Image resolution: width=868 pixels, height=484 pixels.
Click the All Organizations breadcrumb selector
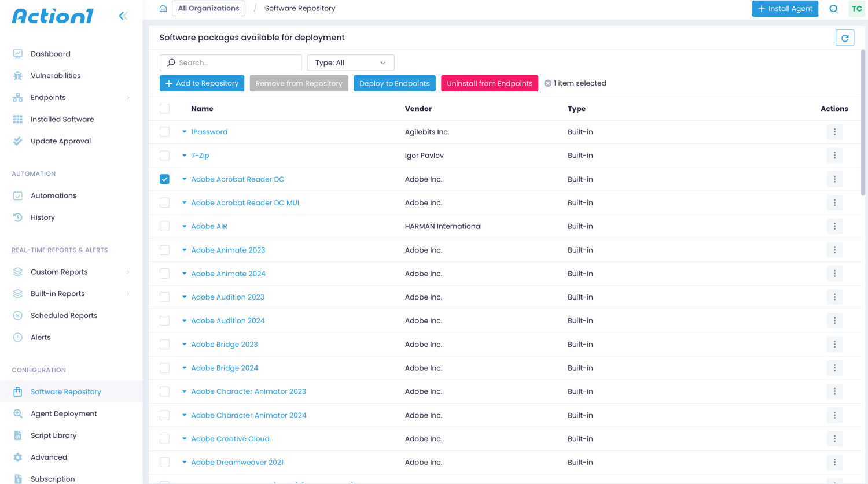click(x=208, y=8)
